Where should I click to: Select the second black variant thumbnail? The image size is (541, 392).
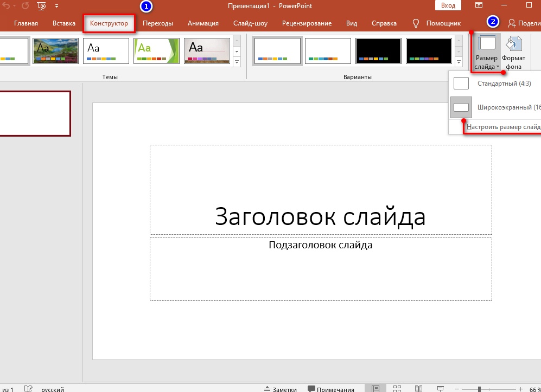coord(429,51)
